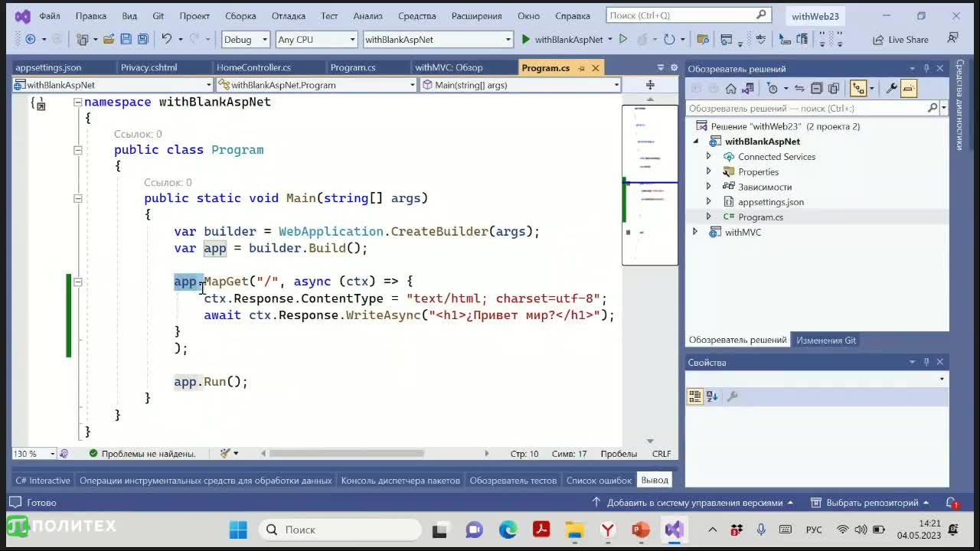
Task: Collapse the Main method code block
Action: click(x=77, y=198)
